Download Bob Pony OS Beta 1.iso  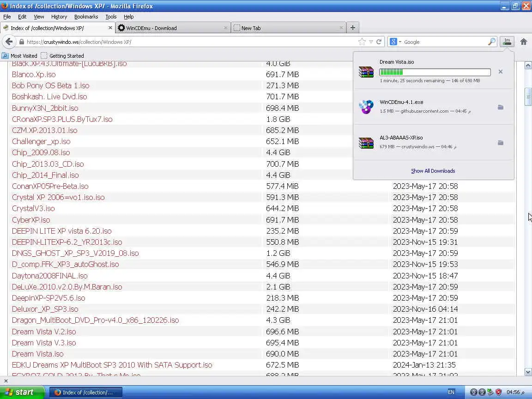(x=50, y=85)
